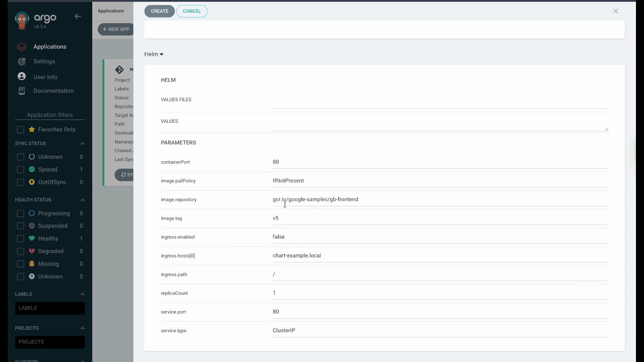Open Documentation in the sidebar

pyautogui.click(x=53, y=91)
